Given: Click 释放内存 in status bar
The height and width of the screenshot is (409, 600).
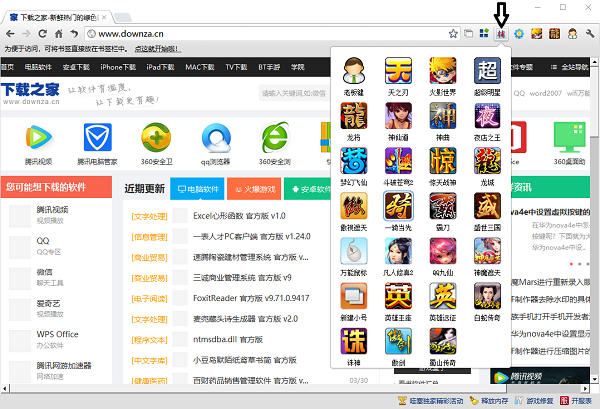Looking at the screenshot, I should (489, 401).
